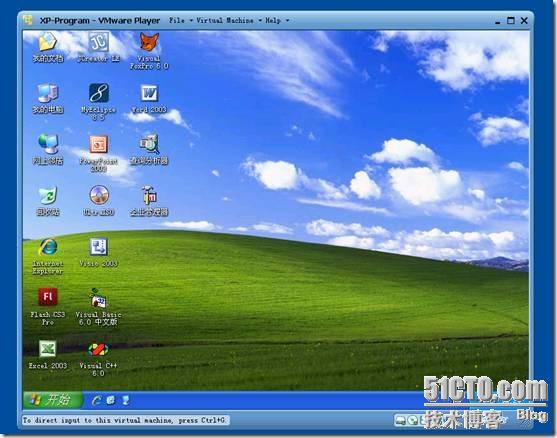Launch MyEclipse 8.5 shortcut
The height and width of the screenshot is (438, 557).
tap(98, 102)
